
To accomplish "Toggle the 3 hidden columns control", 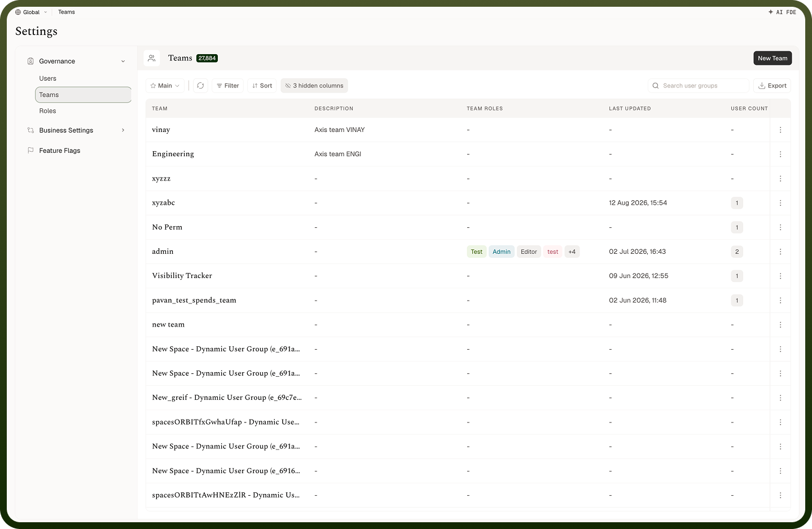I will (314, 86).
